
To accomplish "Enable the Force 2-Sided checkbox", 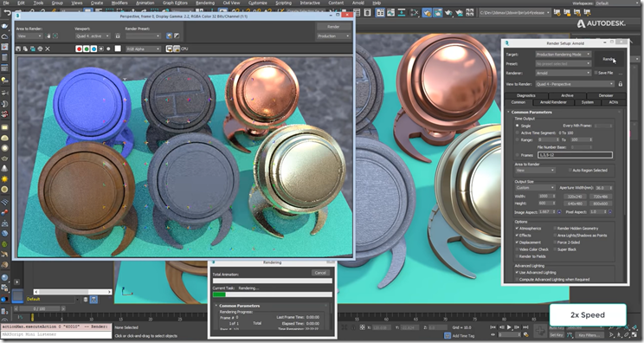I will 555,242.
